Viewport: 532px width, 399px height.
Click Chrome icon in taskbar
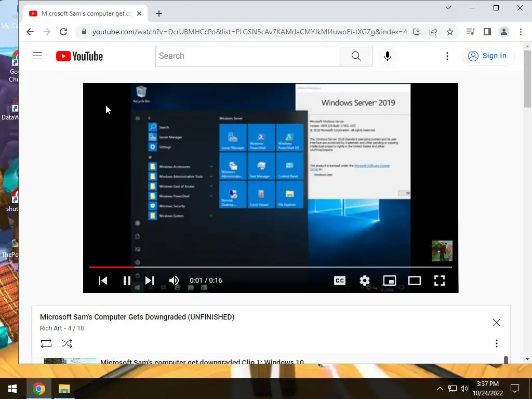point(38,389)
